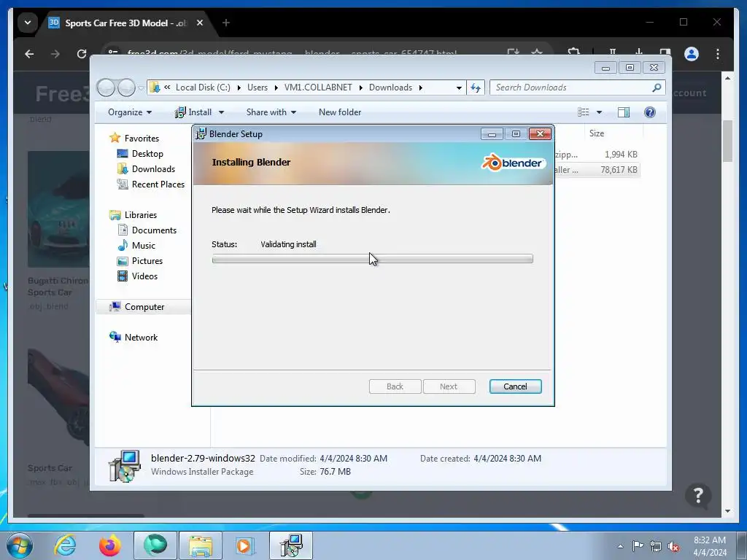Open Windows Explorer taskbar icon

pos(200,545)
